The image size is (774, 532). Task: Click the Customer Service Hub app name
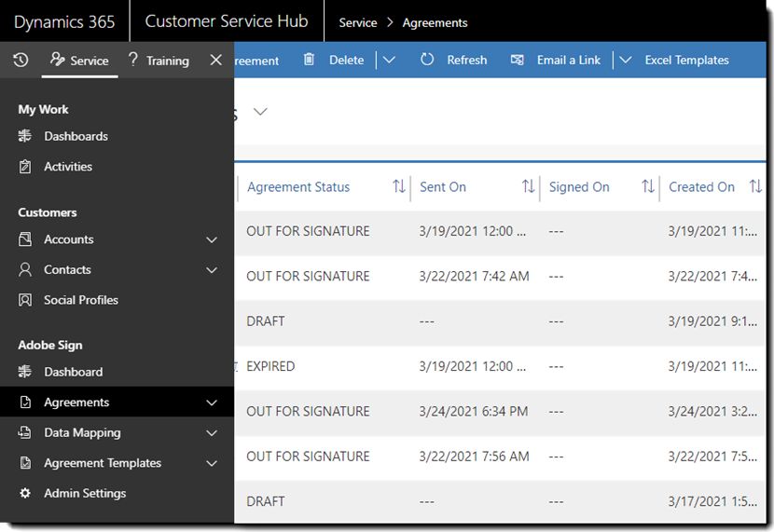[x=227, y=21]
